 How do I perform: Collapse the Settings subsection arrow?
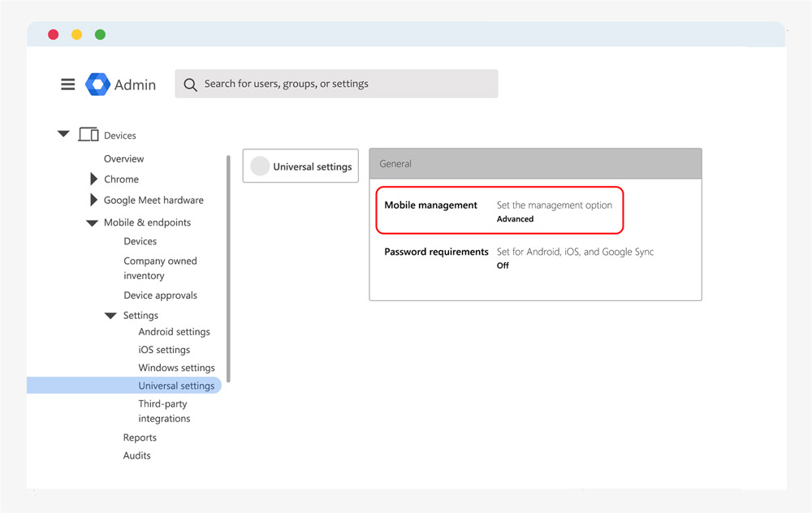pos(110,316)
